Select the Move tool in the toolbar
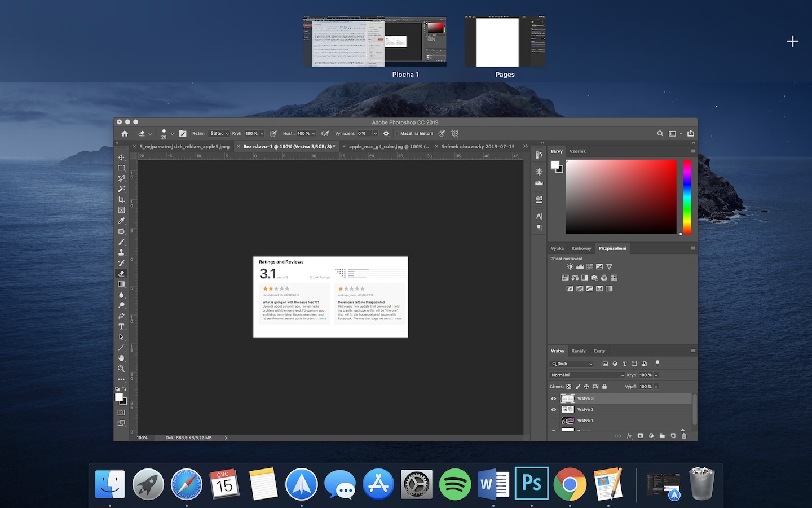812x508 pixels. [121, 157]
